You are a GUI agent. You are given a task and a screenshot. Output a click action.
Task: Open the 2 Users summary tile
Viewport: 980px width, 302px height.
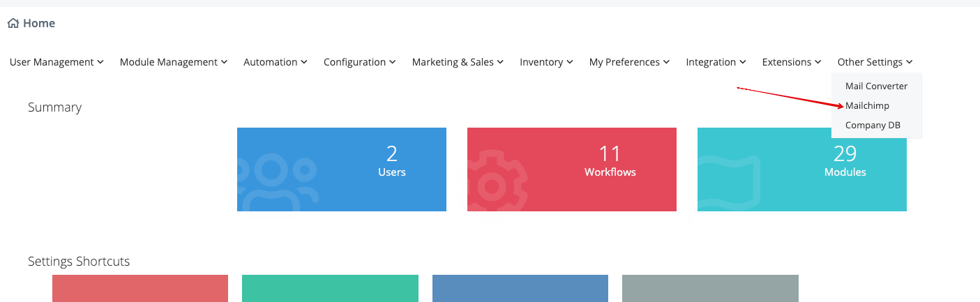(342, 169)
